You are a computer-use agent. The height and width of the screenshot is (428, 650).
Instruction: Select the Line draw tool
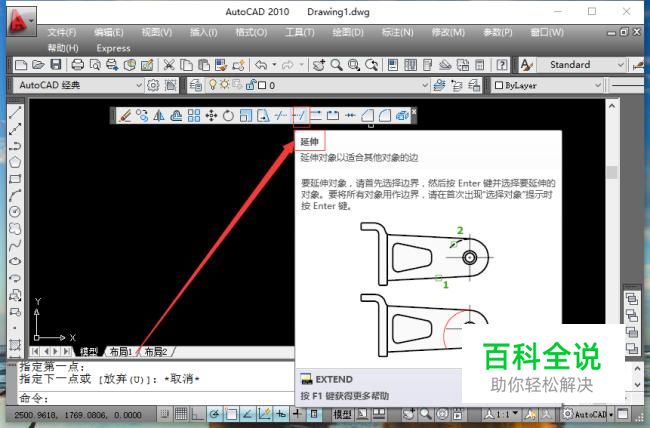click(x=15, y=112)
